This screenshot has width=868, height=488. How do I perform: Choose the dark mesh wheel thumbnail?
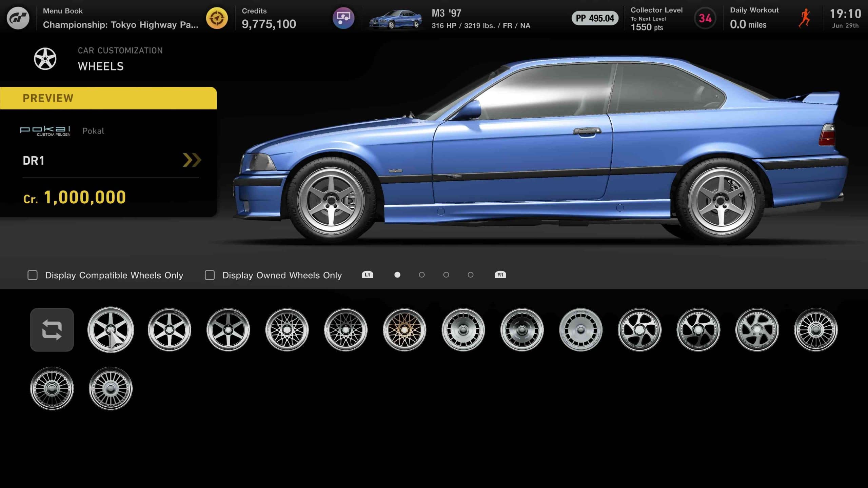point(346,330)
